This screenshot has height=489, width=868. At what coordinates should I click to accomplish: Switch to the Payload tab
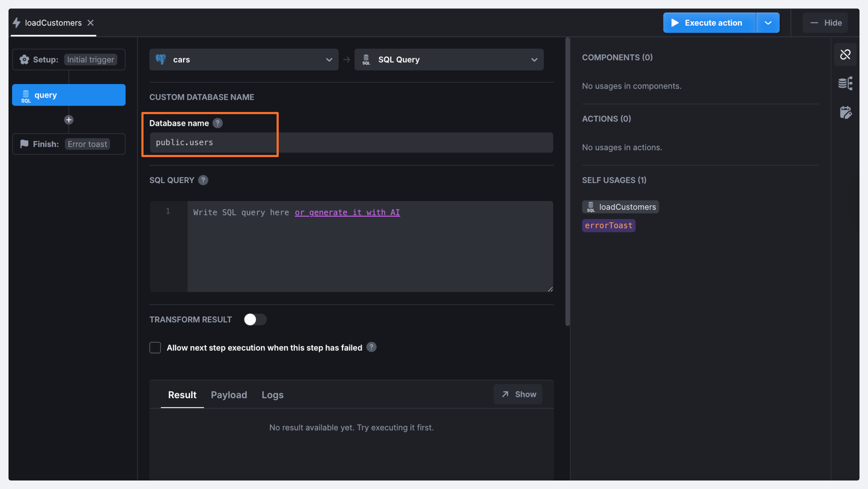click(x=229, y=395)
